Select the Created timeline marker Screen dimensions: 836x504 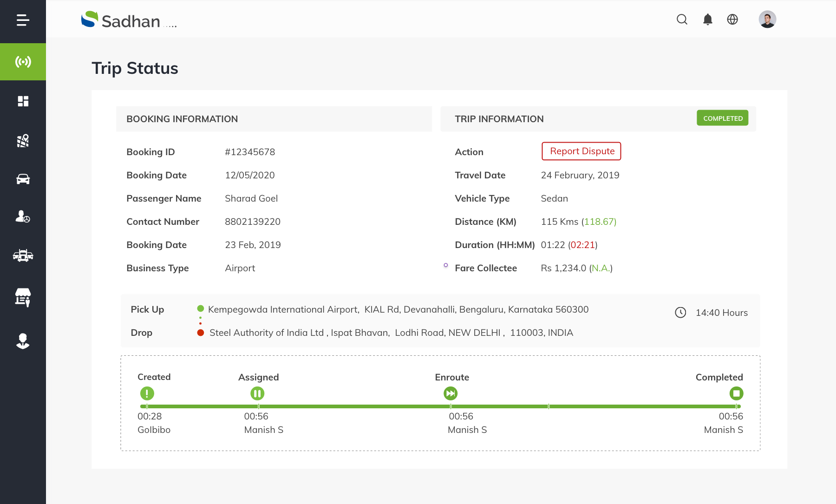(147, 393)
